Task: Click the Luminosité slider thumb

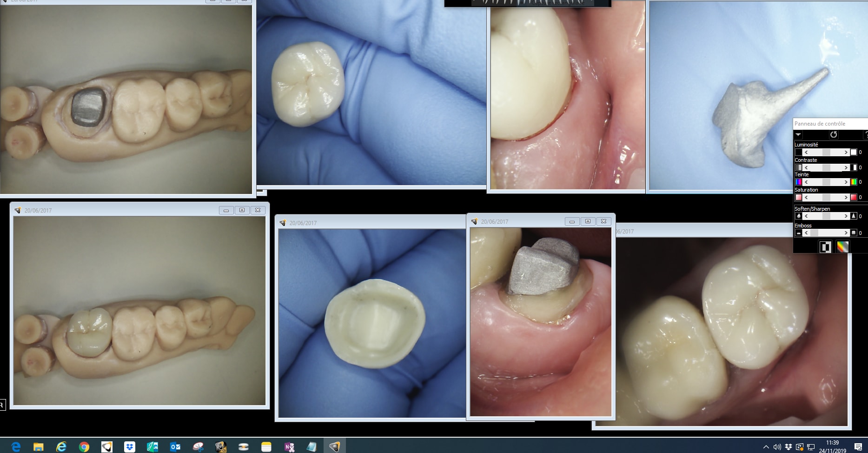Action: point(826,153)
